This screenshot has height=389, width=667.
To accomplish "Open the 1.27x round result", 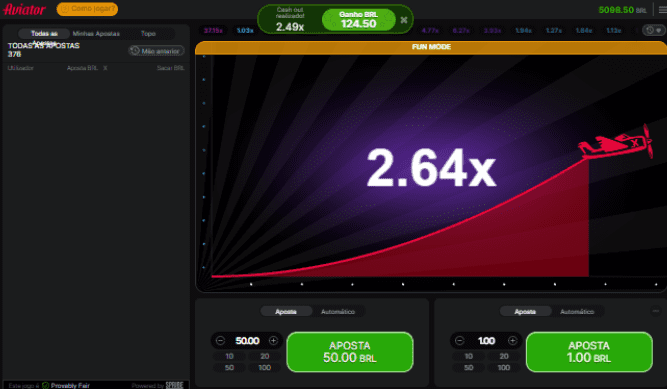I will [x=554, y=31].
